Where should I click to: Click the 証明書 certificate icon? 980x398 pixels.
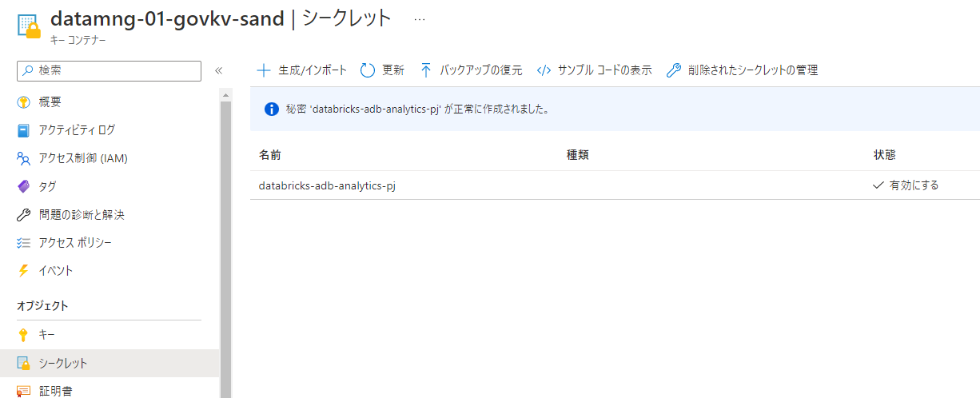[x=23, y=390]
